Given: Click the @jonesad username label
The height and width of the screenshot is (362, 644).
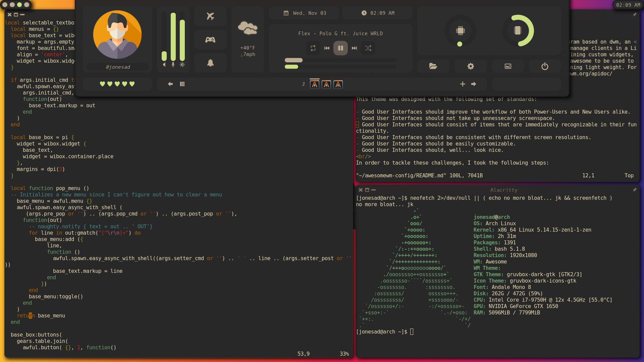Looking at the screenshot, I should 118,67.
